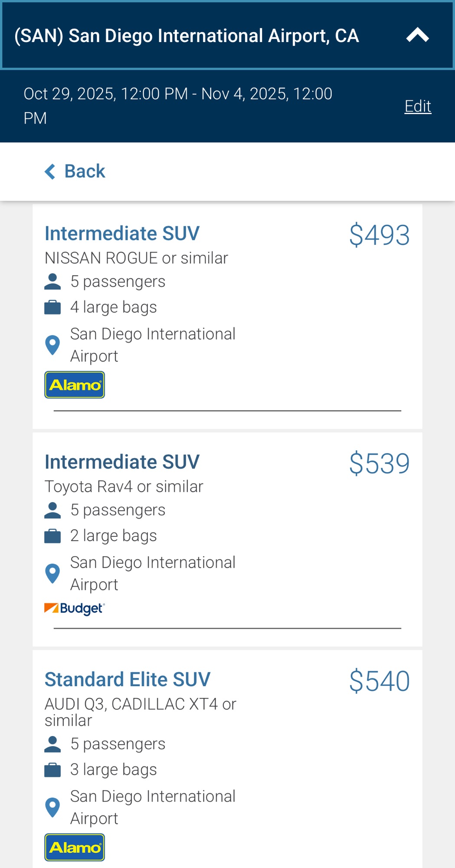Click the back chevron arrow icon

coord(50,171)
